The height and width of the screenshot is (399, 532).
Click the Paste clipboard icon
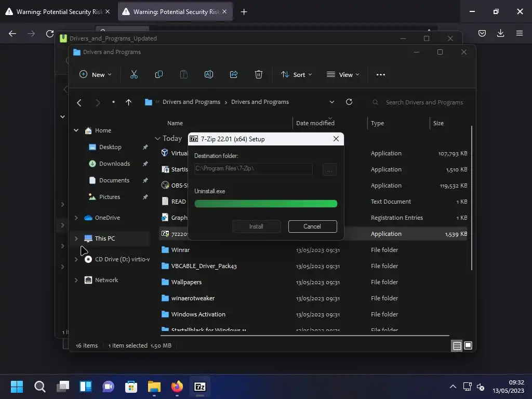[183, 75]
